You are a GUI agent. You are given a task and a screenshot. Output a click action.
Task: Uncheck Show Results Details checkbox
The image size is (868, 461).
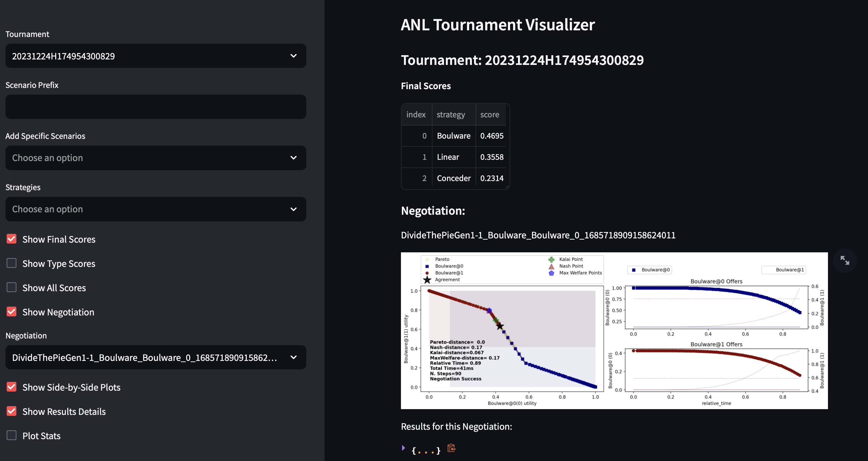point(12,411)
